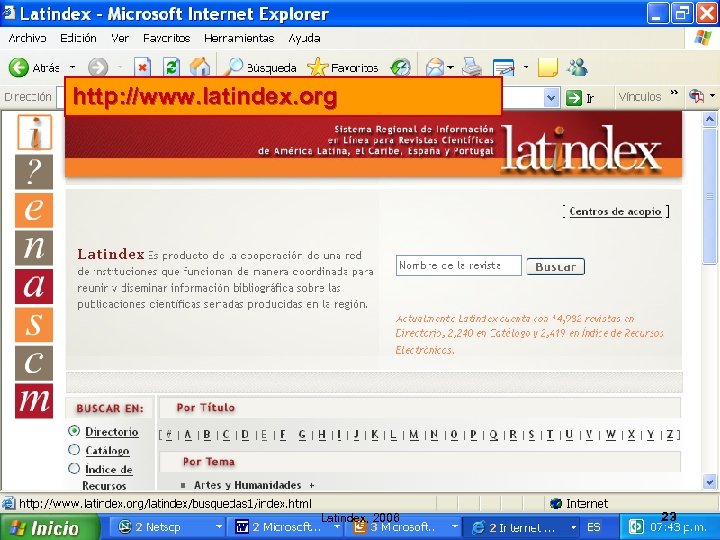Refresh the page with green arrows icon
720x540 pixels.
(171, 68)
